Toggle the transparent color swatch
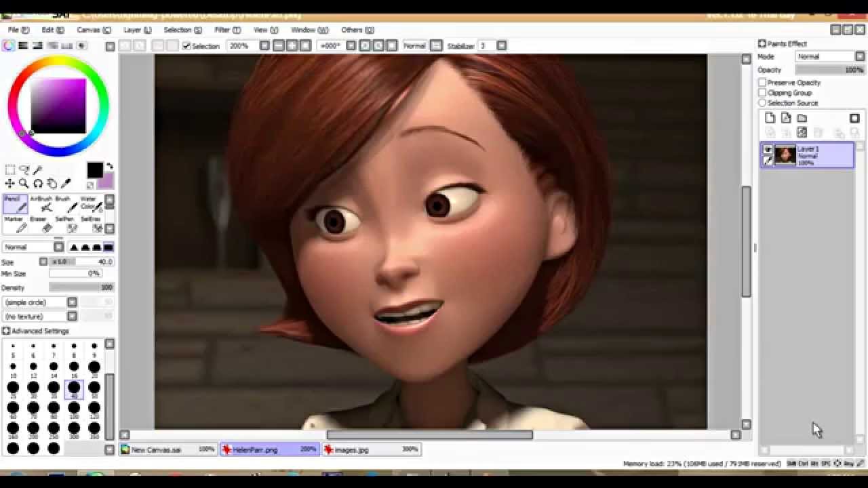This screenshot has width=868, height=488. [90, 185]
